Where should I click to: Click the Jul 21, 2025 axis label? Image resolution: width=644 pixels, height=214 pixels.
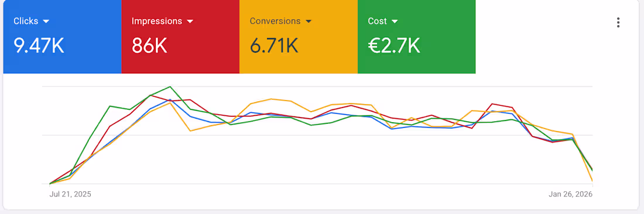(x=70, y=194)
